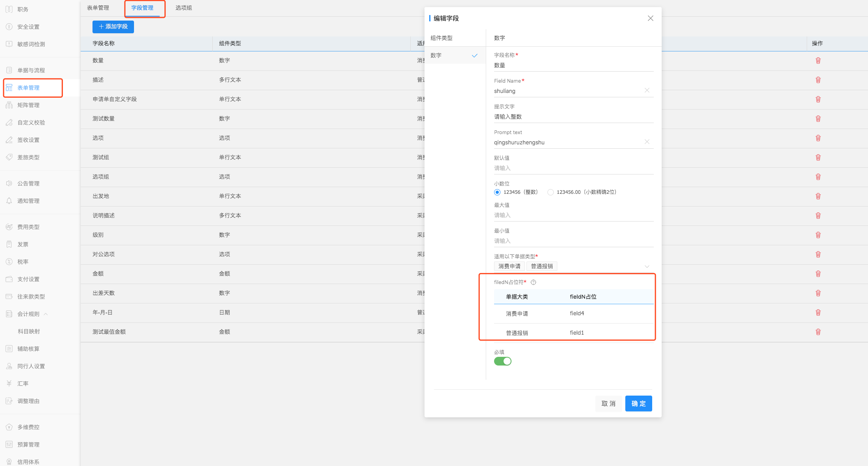Screen dimensions: 868x466
Task: Select the 数字 component type in dialog
Action: pyautogui.click(x=455, y=55)
